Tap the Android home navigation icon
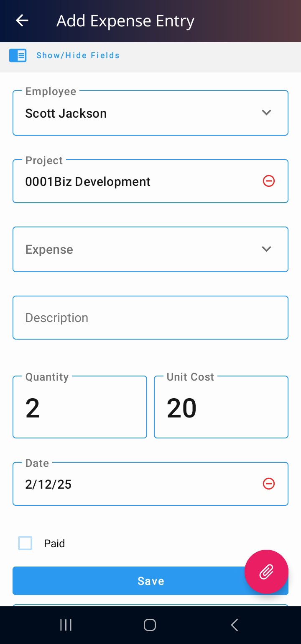This screenshot has width=301, height=644. (150, 625)
